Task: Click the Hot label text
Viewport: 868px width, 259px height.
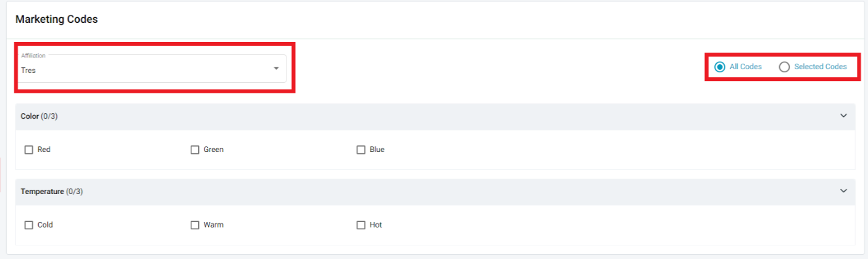Action: tap(376, 225)
